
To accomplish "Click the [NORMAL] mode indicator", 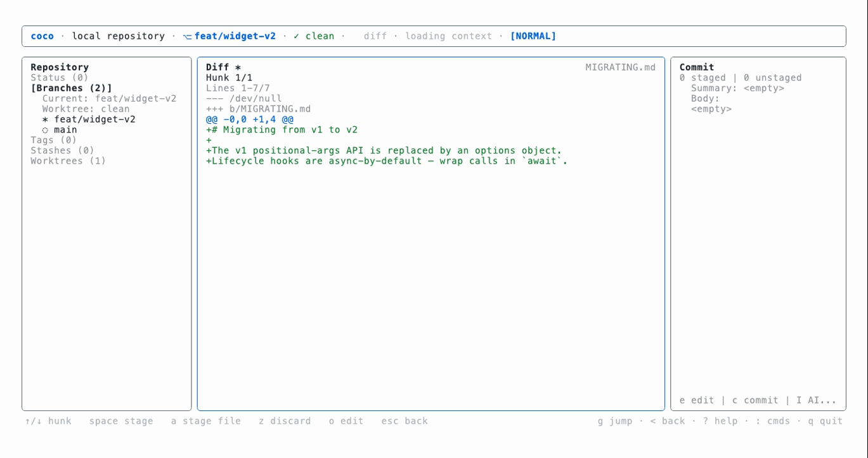I will (x=533, y=36).
